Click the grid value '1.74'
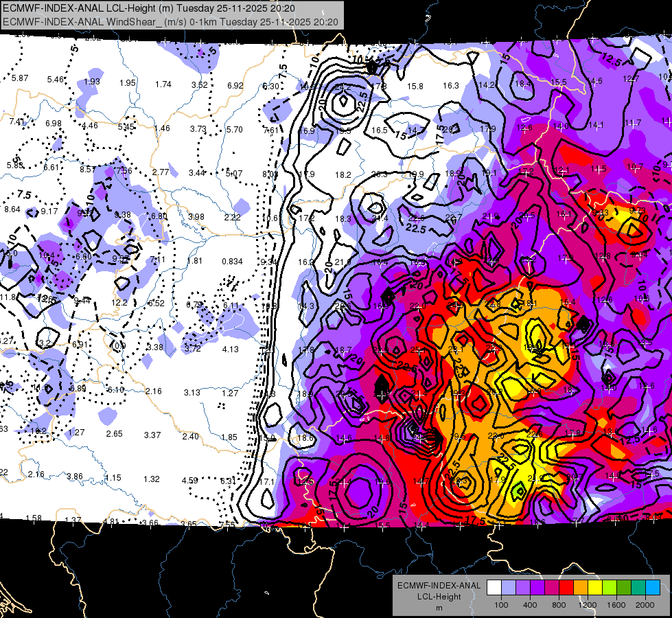The width and height of the screenshot is (672, 618). click(x=163, y=84)
